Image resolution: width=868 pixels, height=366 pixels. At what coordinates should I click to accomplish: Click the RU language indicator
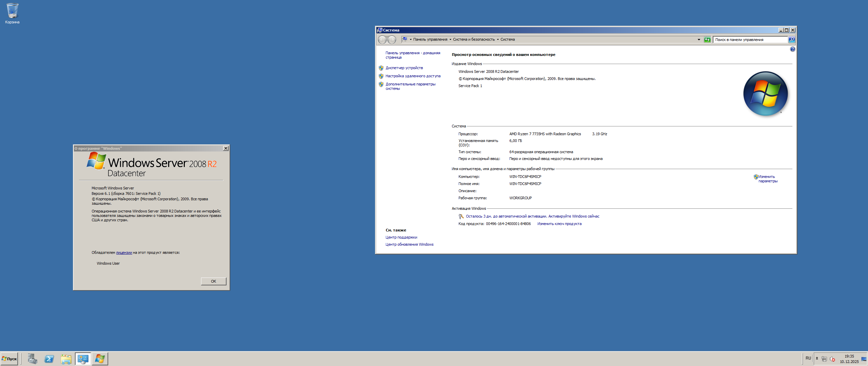(808, 358)
